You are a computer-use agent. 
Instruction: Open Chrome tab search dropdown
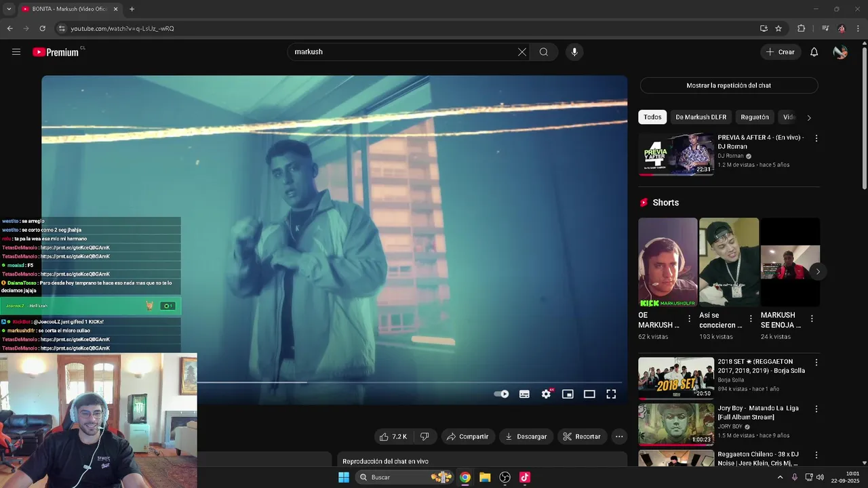coord(9,9)
